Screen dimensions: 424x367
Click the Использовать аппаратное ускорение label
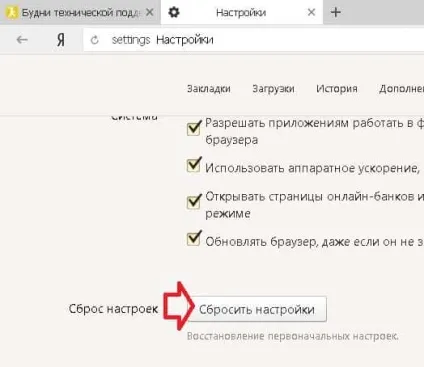(312, 168)
